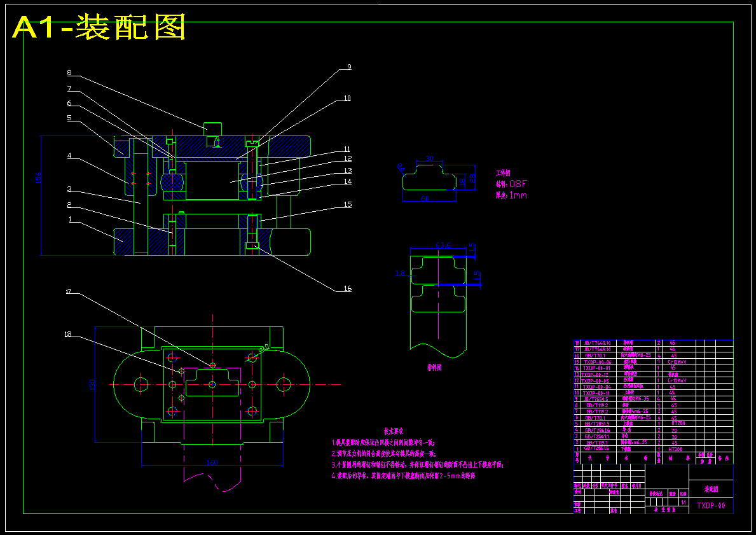Click the 30 dimension on workpiece drawing

pos(430,158)
